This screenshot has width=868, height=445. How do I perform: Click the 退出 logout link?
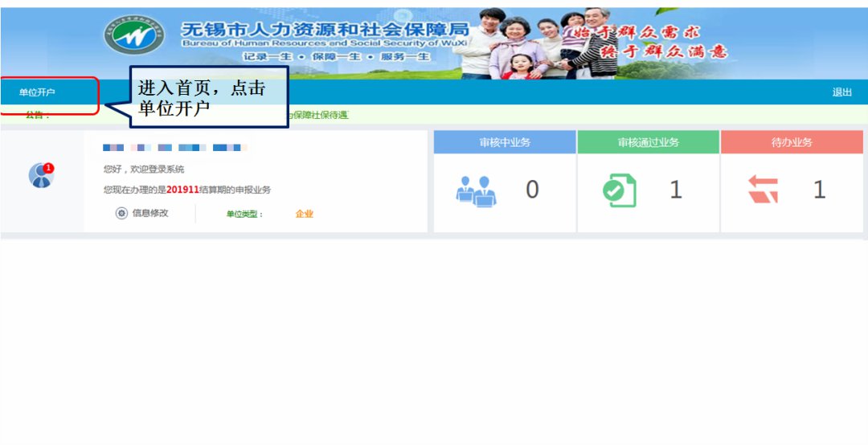tap(842, 92)
